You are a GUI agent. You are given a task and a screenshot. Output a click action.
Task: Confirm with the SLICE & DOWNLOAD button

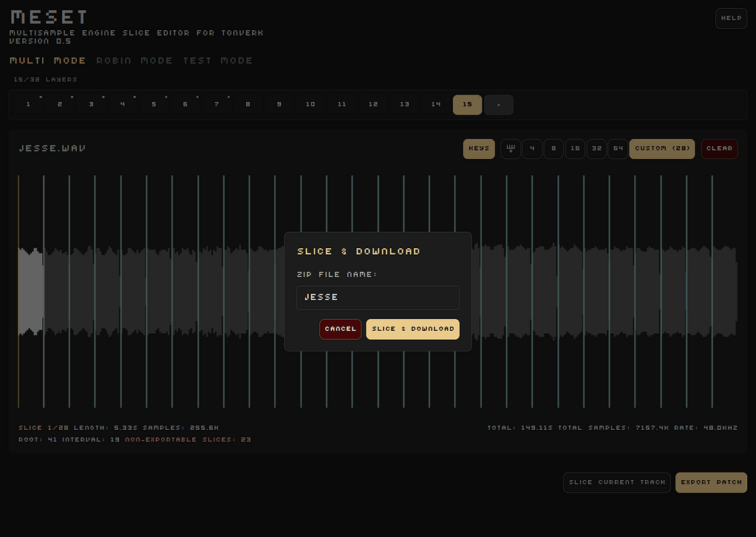tap(412, 329)
